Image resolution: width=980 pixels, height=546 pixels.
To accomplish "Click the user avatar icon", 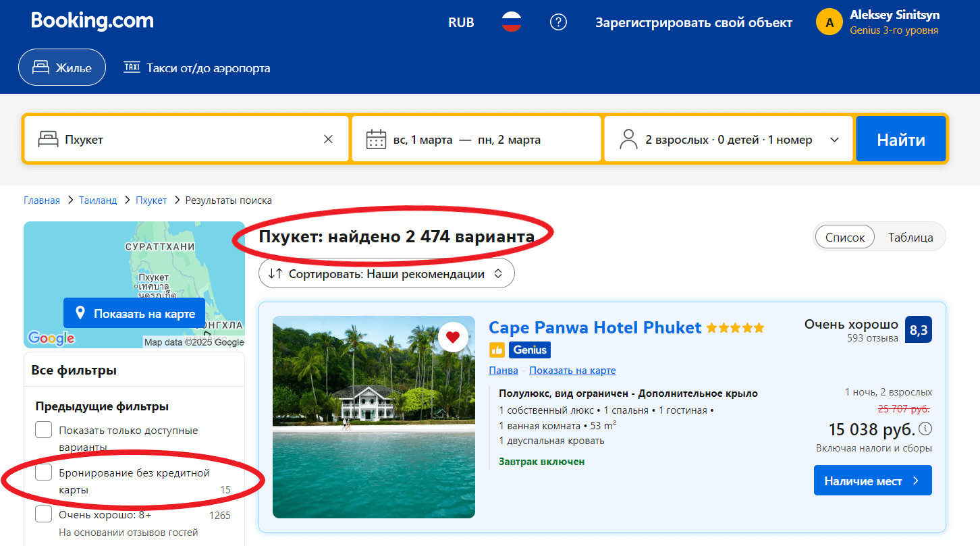I will (x=829, y=22).
